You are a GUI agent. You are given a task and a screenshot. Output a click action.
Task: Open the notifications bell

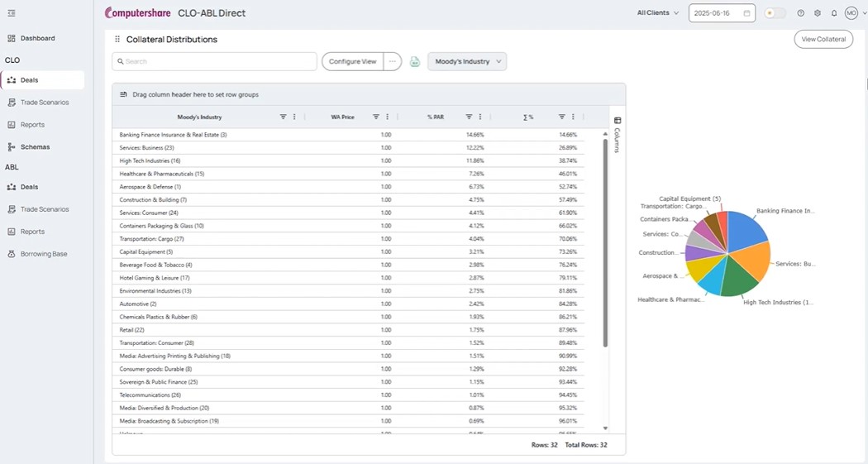[x=834, y=13]
